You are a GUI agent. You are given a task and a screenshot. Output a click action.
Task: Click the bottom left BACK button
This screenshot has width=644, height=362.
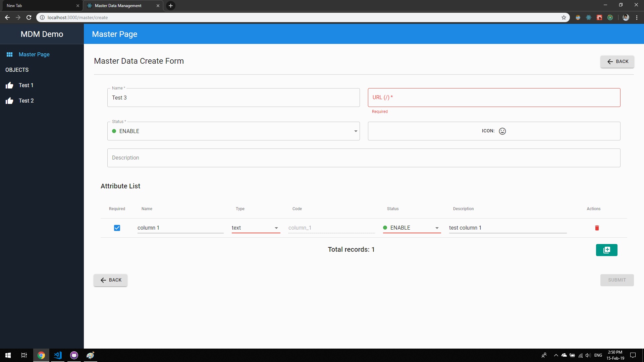click(110, 280)
